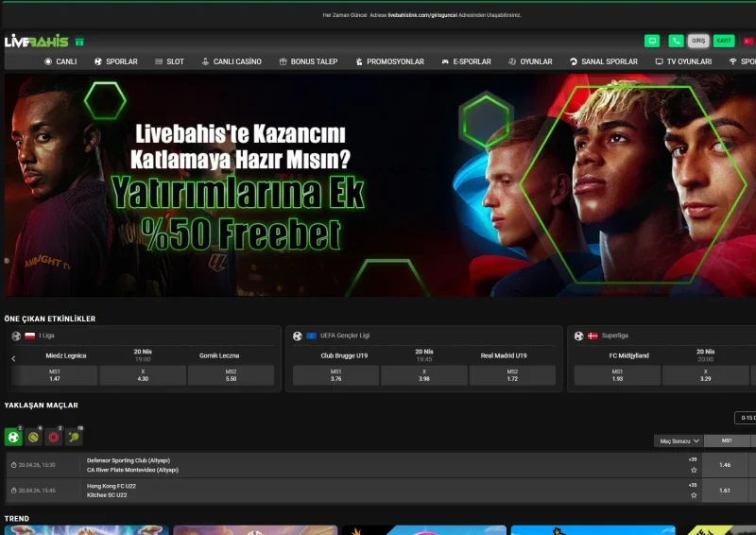The width and height of the screenshot is (756, 535).
Task: Click CA River Plate Montevideo (Altyapı) team name
Action: (132, 470)
